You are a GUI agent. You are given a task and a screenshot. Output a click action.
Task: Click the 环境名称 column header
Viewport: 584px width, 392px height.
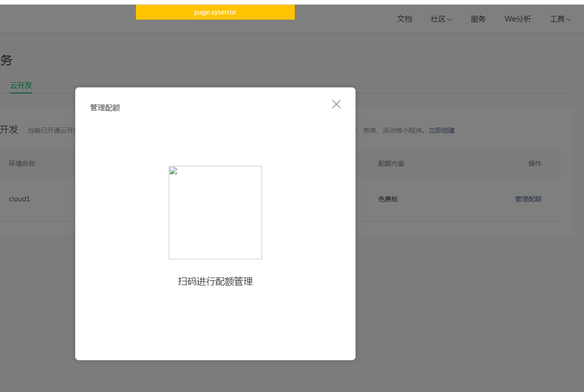tap(22, 164)
